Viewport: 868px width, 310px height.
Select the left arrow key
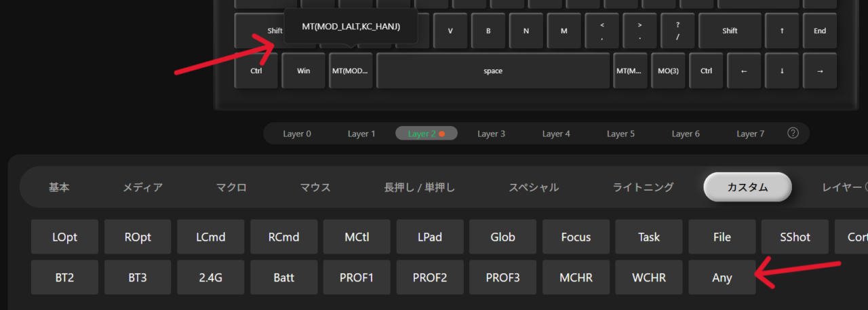click(745, 71)
